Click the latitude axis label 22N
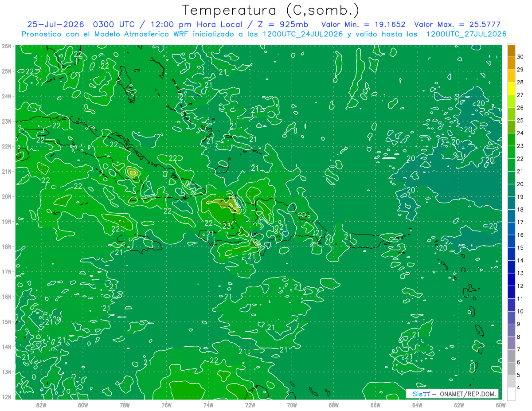This screenshot has height=411, width=532. point(6,146)
